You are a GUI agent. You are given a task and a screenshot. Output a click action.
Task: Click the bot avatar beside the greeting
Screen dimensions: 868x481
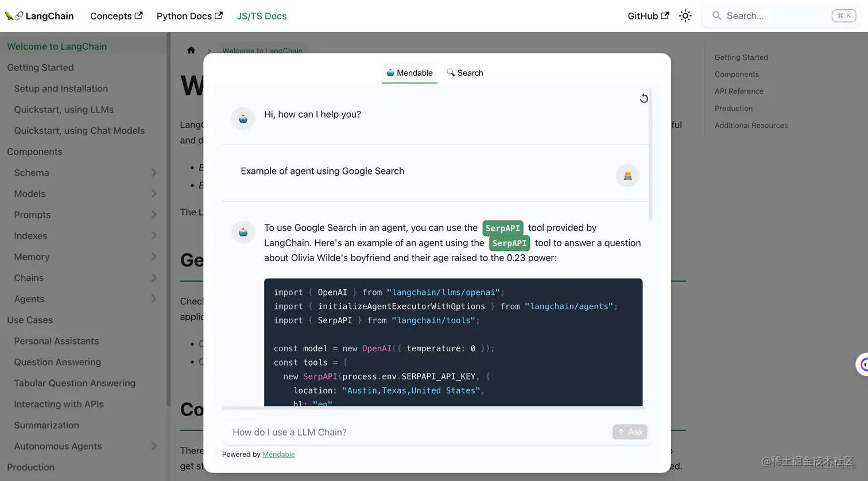click(x=243, y=119)
